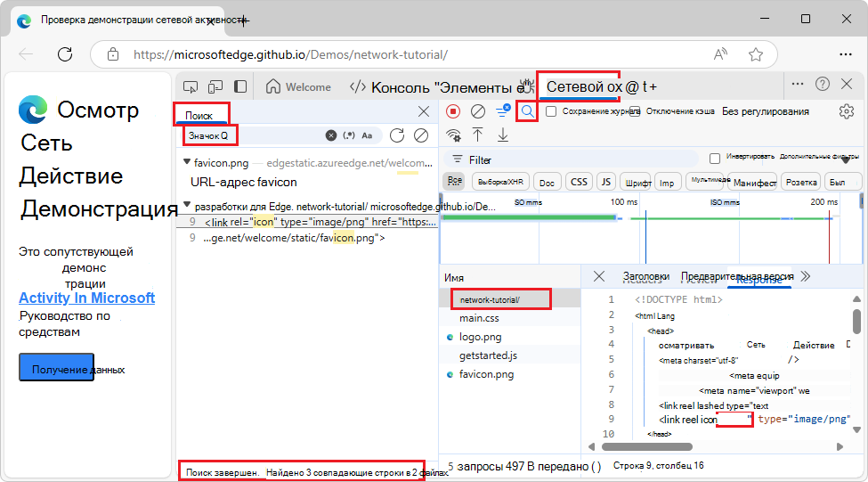This screenshot has height=482, width=868.
Task: Clear the network log
Action: (478, 111)
